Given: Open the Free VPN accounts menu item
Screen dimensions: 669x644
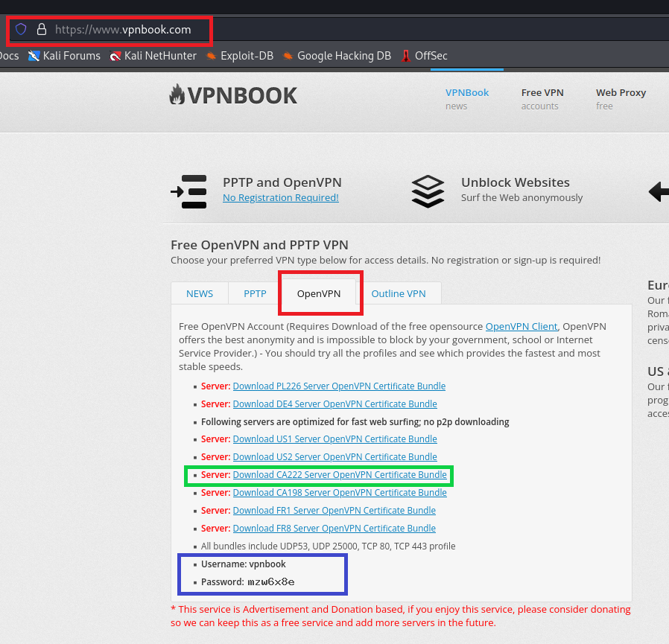Looking at the screenshot, I should 542,98.
